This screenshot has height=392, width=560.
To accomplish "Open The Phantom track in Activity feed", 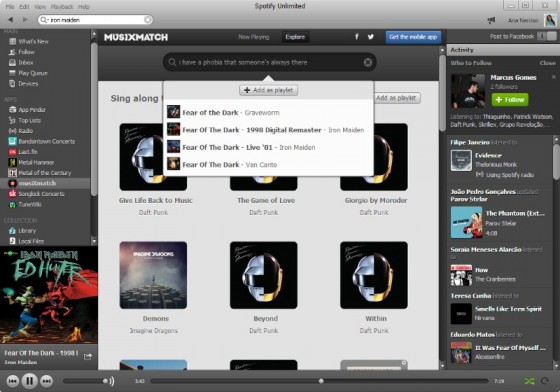I will pyautogui.click(x=515, y=213).
